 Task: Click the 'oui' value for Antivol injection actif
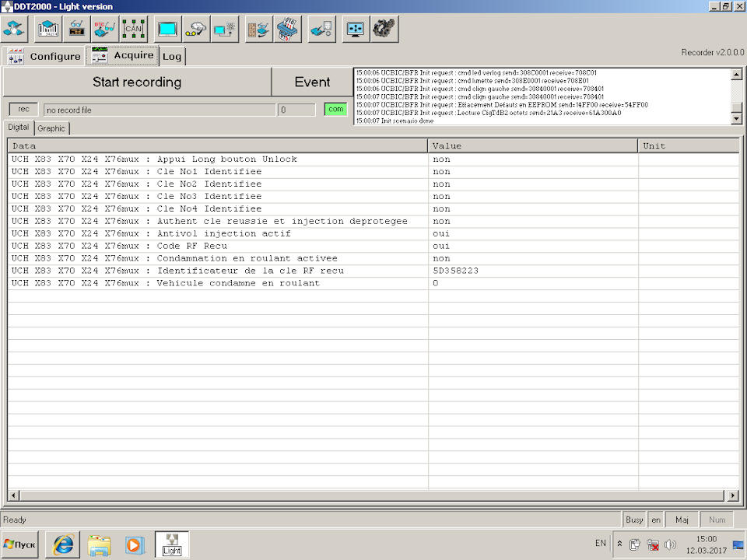pos(441,233)
